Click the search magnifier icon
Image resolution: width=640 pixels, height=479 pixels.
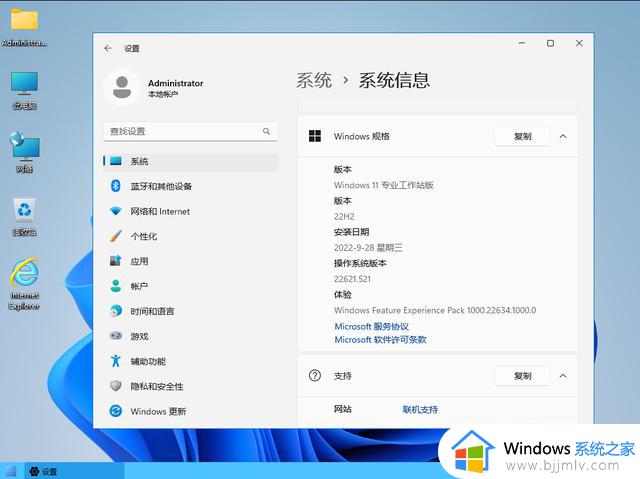(266, 131)
